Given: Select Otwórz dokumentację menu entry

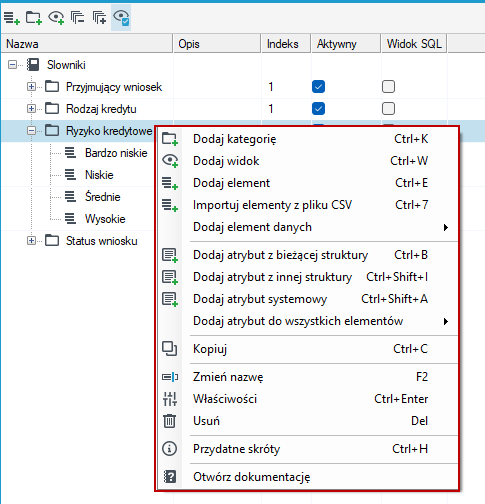Looking at the screenshot, I should point(308,477).
